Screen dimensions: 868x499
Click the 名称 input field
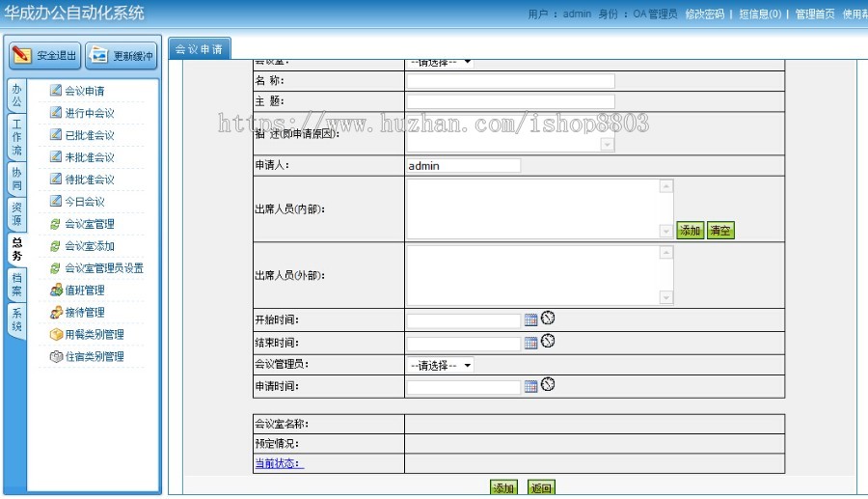(510, 81)
